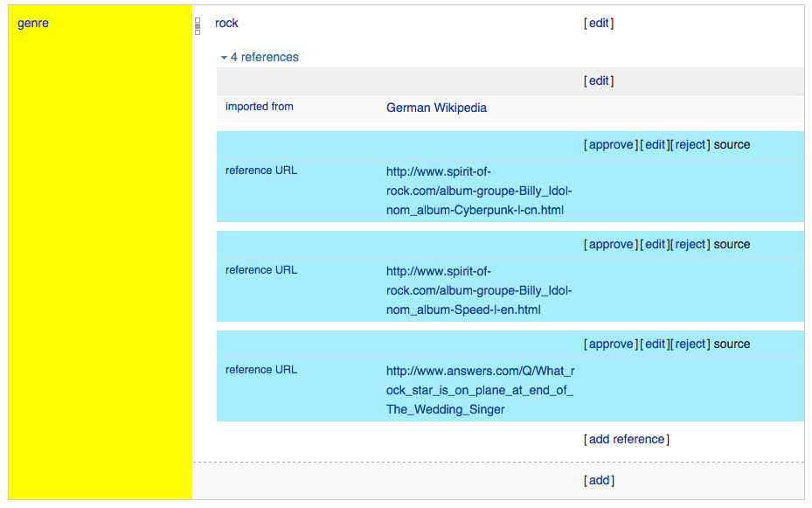Reject the Speed album reference
This screenshot has width=812, height=508.
(x=690, y=245)
